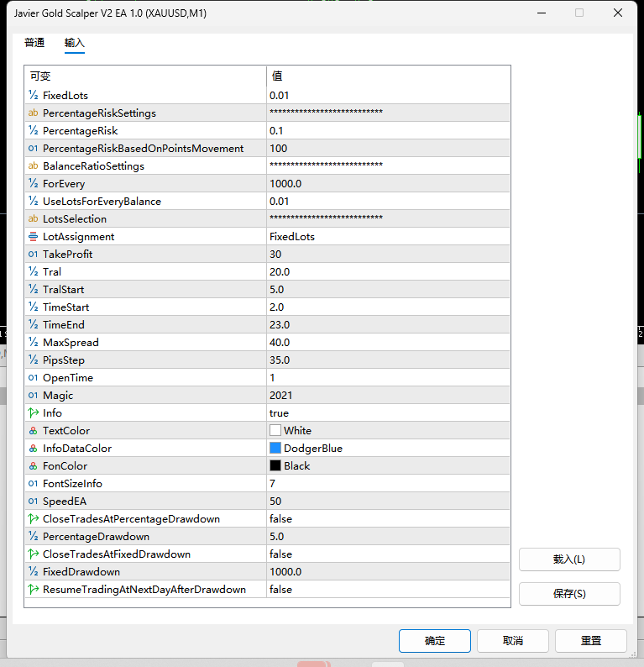Select the PercentageDrawdown row label
The image size is (644, 667).
click(96, 537)
